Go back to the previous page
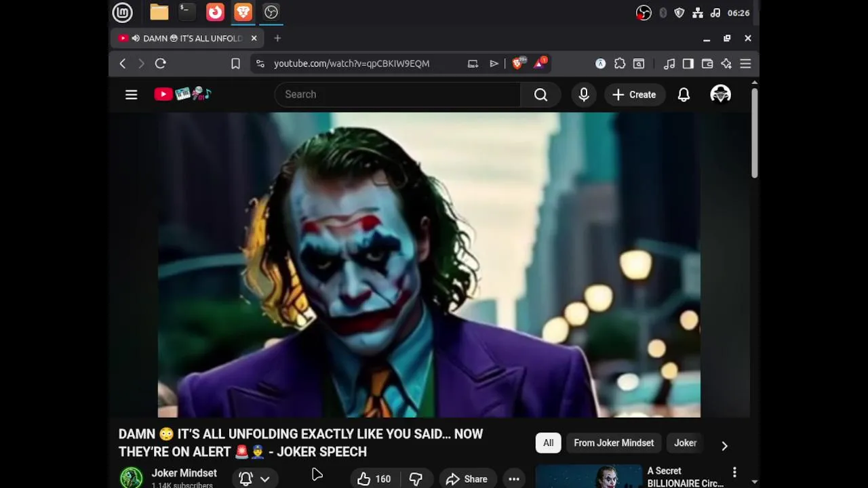Image resolution: width=868 pixels, height=488 pixels. coord(123,64)
